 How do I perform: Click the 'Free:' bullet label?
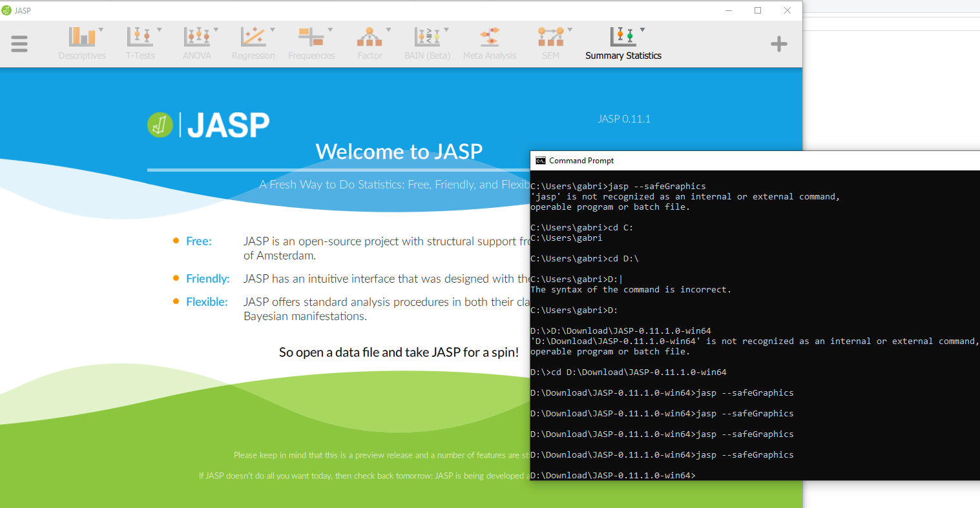199,241
